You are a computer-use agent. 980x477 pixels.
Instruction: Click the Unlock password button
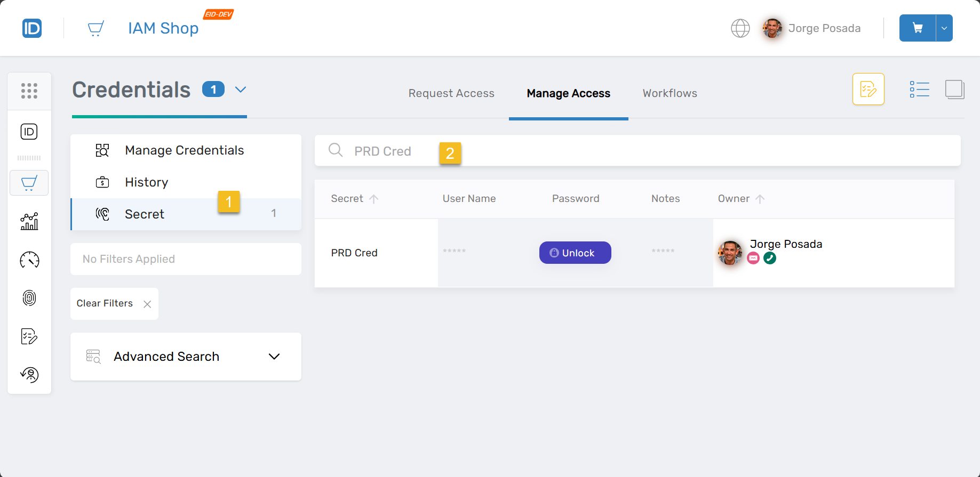[575, 253]
